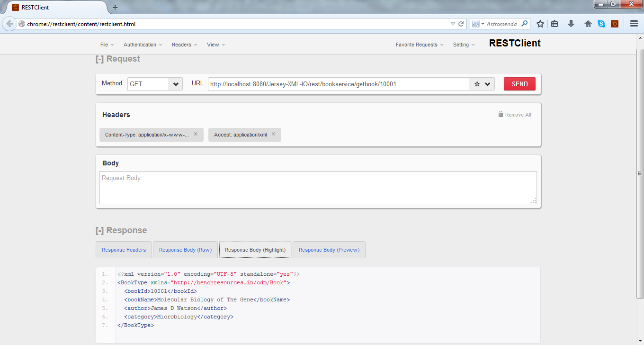The width and height of the screenshot is (644, 345).
Task: Minimize the browser window
Action: pos(600,4)
